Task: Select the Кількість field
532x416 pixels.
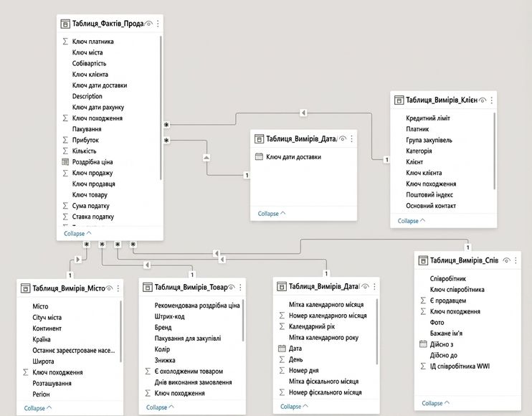Action: [84, 151]
